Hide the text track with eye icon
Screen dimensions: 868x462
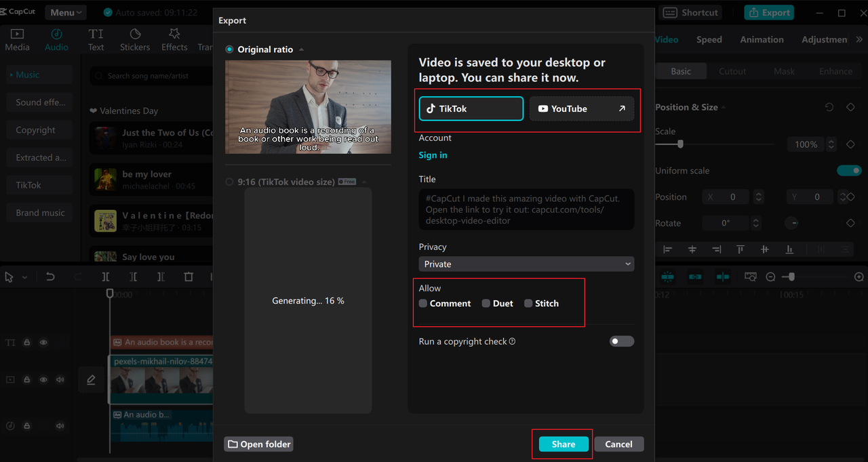pyautogui.click(x=43, y=343)
